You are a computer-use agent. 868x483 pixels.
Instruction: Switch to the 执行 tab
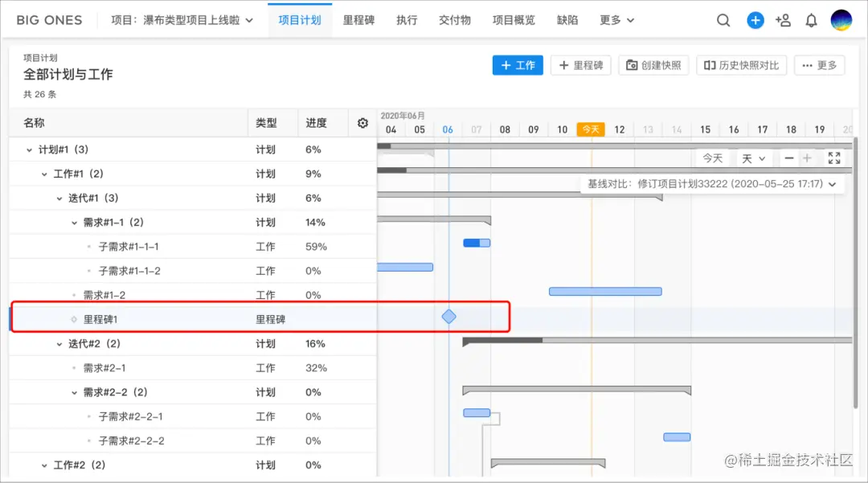(x=407, y=20)
